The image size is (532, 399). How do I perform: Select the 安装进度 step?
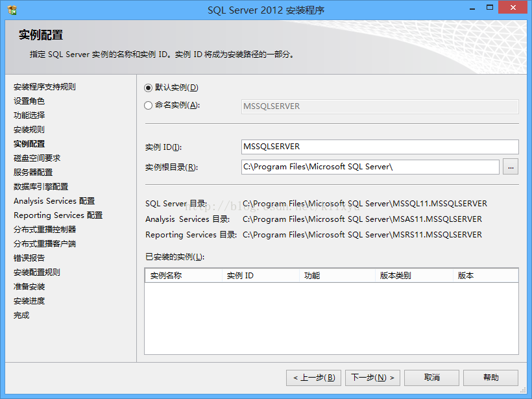click(x=29, y=300)
